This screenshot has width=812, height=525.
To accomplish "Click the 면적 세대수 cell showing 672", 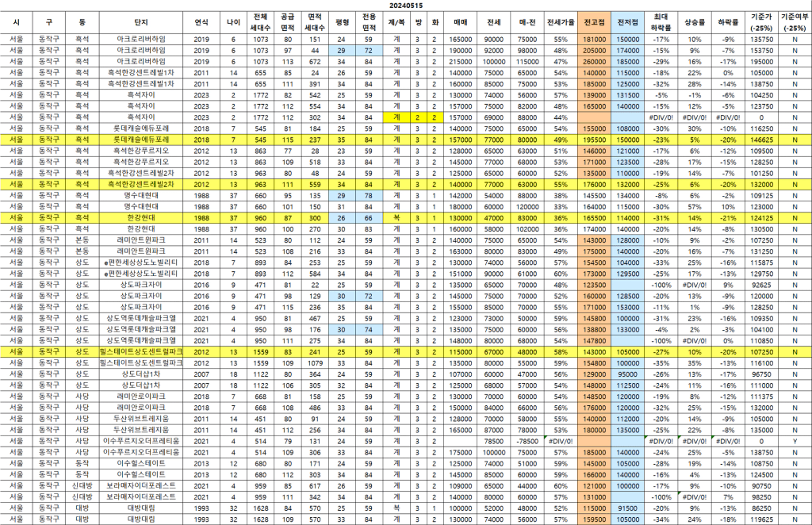I will [x=315, y=62].
